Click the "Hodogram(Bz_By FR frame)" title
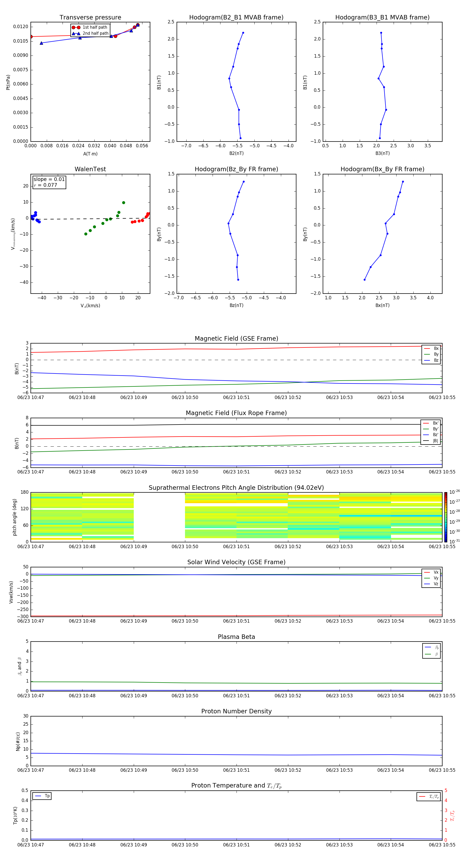Screen dimensions: 473x868 tap(236, 169)
